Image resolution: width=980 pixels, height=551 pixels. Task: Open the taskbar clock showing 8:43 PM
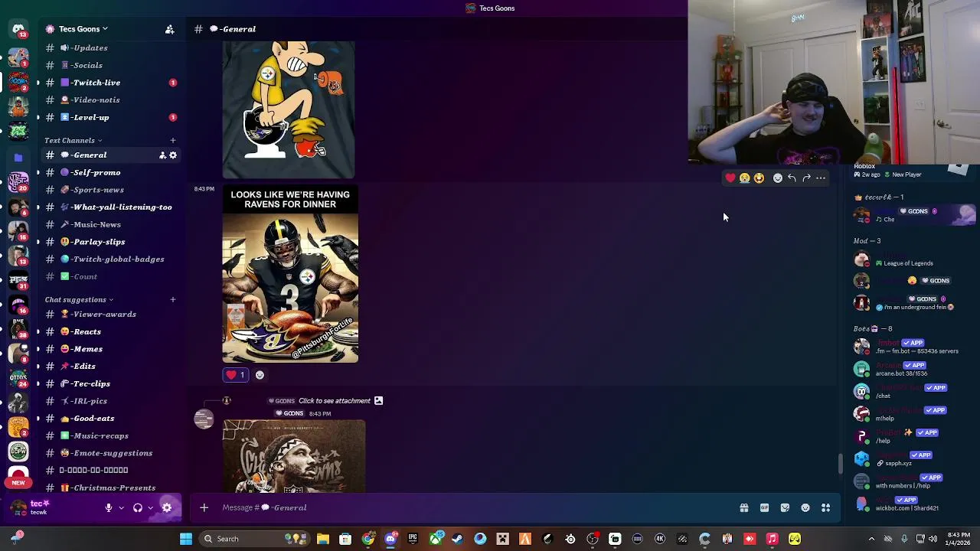[959, 539]
